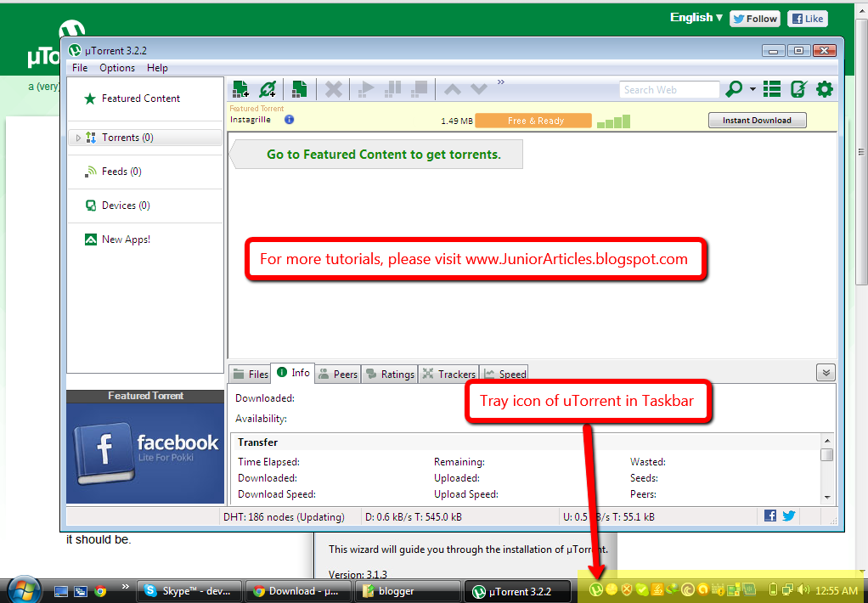Open Preferences via the gear icon
868x603 pixels.
pos(825,88)
